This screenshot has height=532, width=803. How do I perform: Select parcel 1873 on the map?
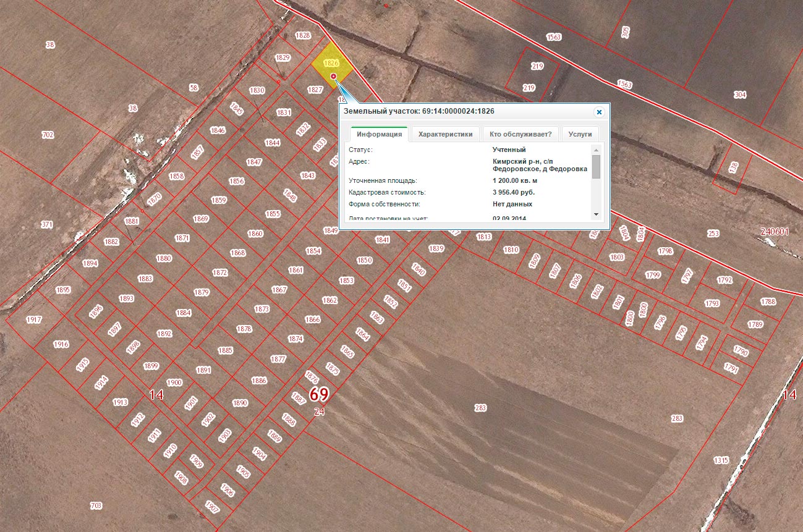(x=262, y=309)
